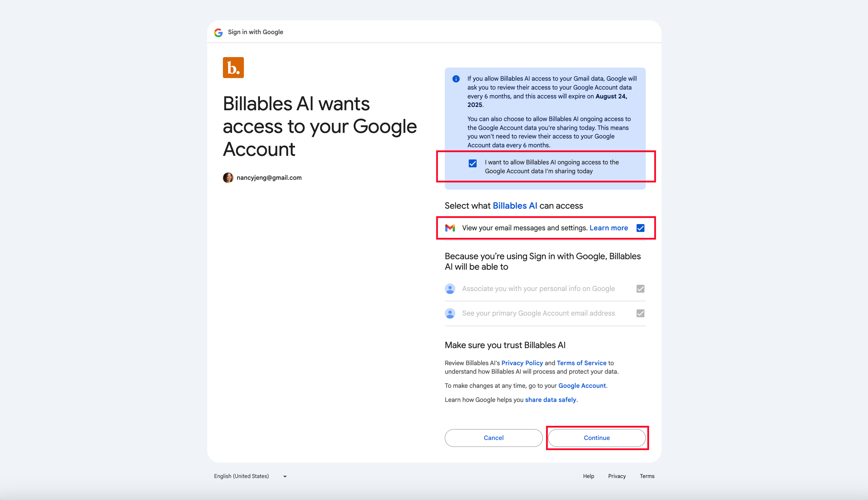Viewport: 868px width, 500px height.
Task: Open the Help link in footer
Action: [x=588, y=476]
